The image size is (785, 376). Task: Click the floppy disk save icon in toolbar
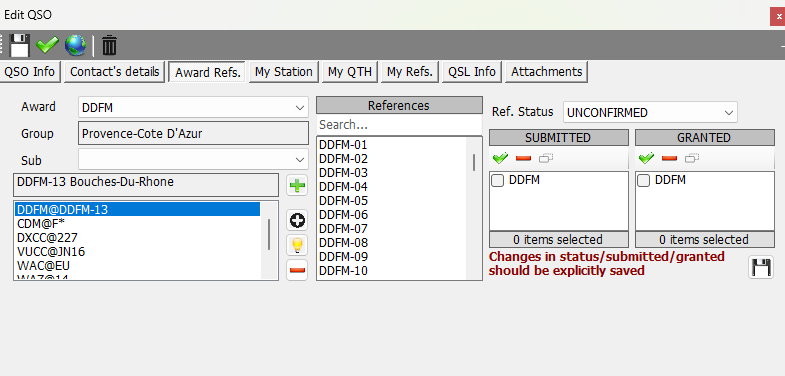tap(20, 46)
